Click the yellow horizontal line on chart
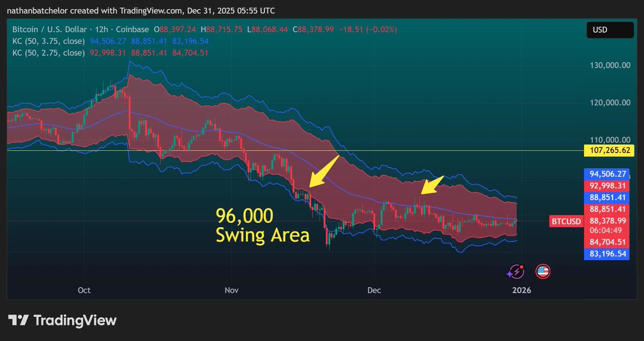This screenshot has height=341, width=644. point(294,150)
